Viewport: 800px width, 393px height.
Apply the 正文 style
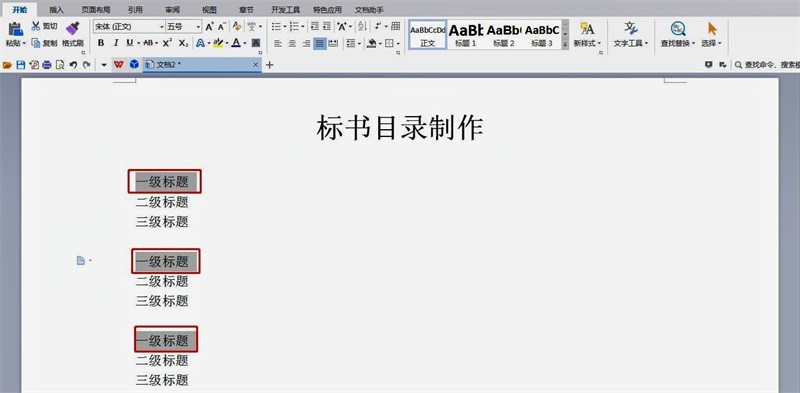(x=428, y=35)
